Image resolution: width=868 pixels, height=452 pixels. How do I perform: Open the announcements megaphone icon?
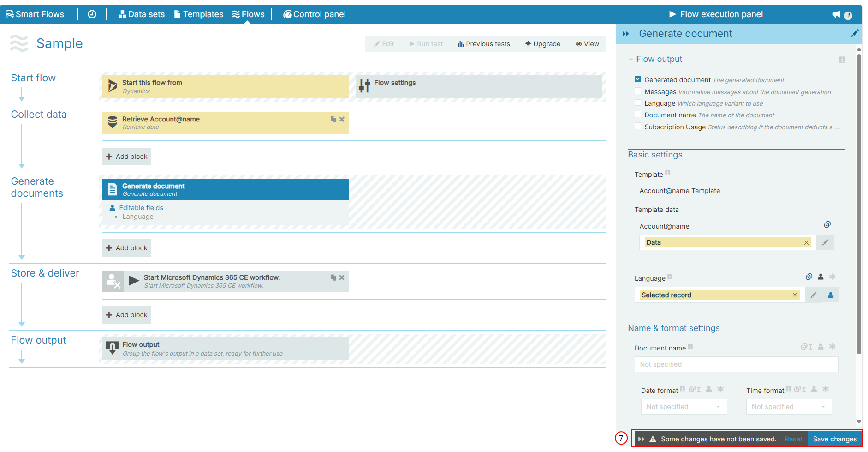pos(837,14)
